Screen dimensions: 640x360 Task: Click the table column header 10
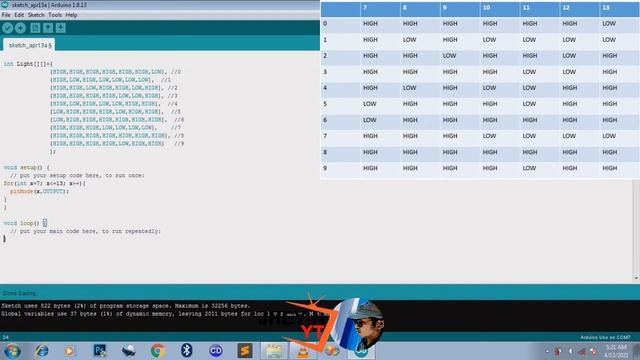(x=500, y=8)
